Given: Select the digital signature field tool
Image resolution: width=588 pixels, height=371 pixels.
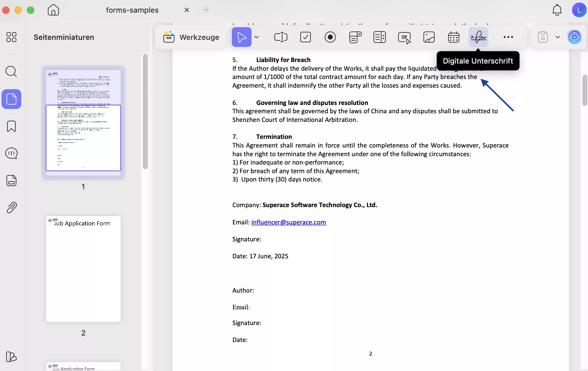Looking at the screenshot, I should tap(478, 37).
